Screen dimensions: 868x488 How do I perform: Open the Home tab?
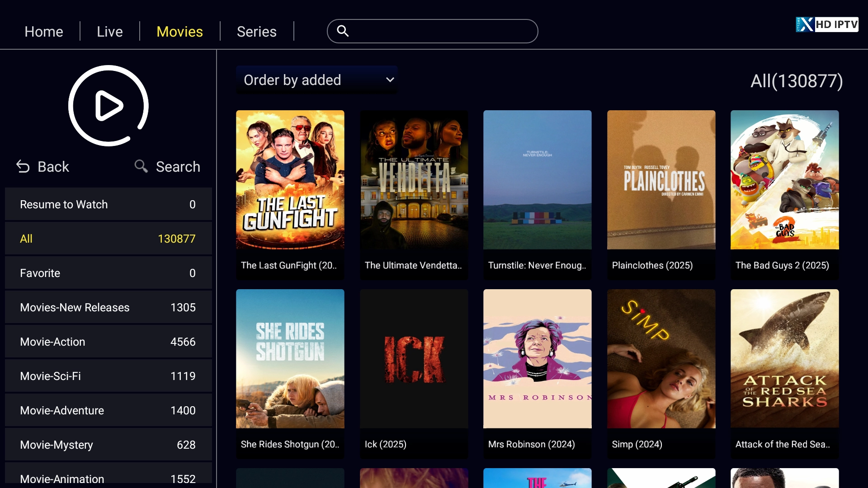click(x=44, y=32)
